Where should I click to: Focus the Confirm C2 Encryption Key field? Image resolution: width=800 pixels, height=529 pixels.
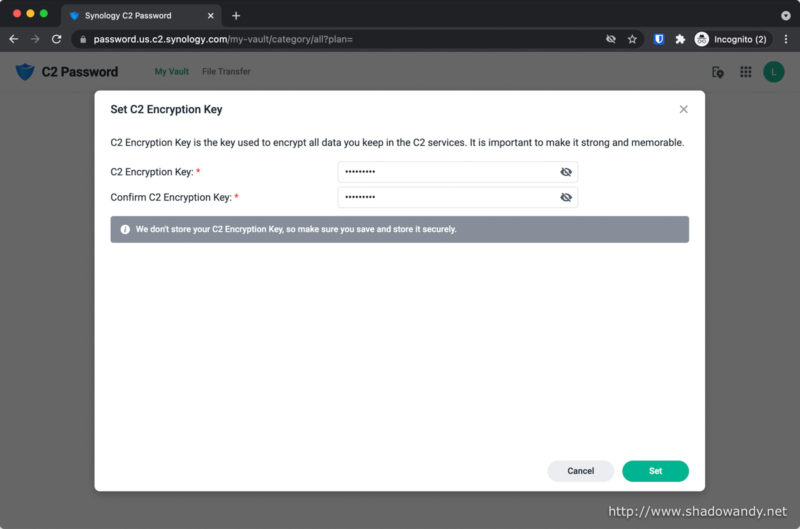click(x=458, y=197)
